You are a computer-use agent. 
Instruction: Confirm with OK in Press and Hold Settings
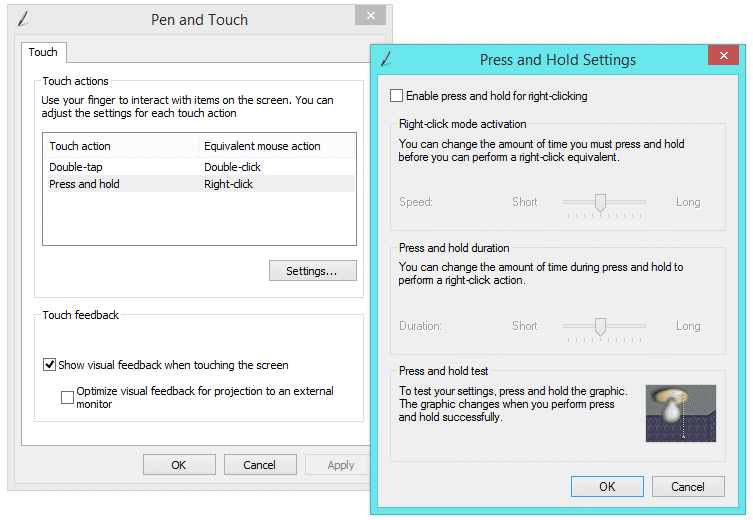(607, 486)
